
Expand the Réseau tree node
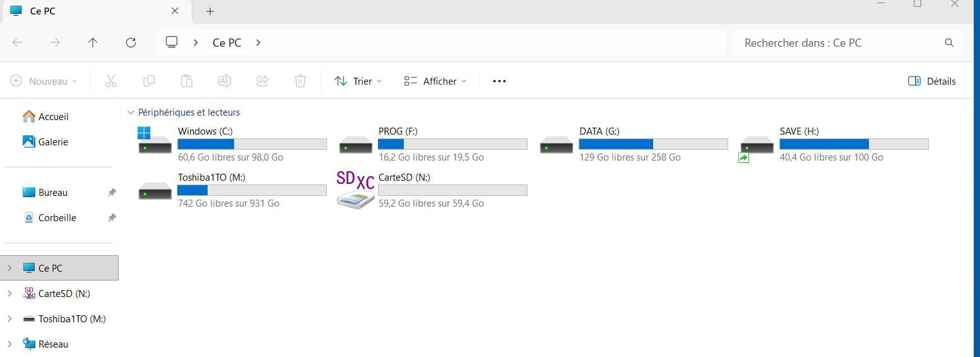9,344
